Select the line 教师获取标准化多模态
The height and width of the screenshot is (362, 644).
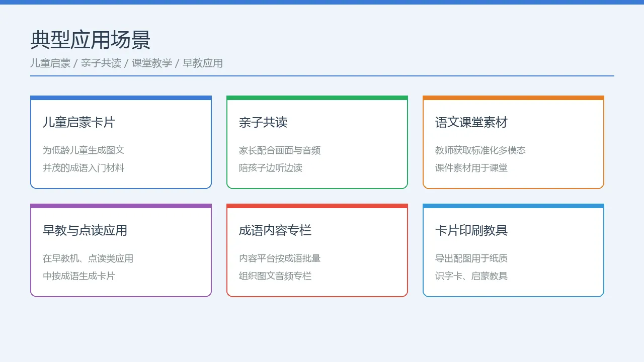480,150
